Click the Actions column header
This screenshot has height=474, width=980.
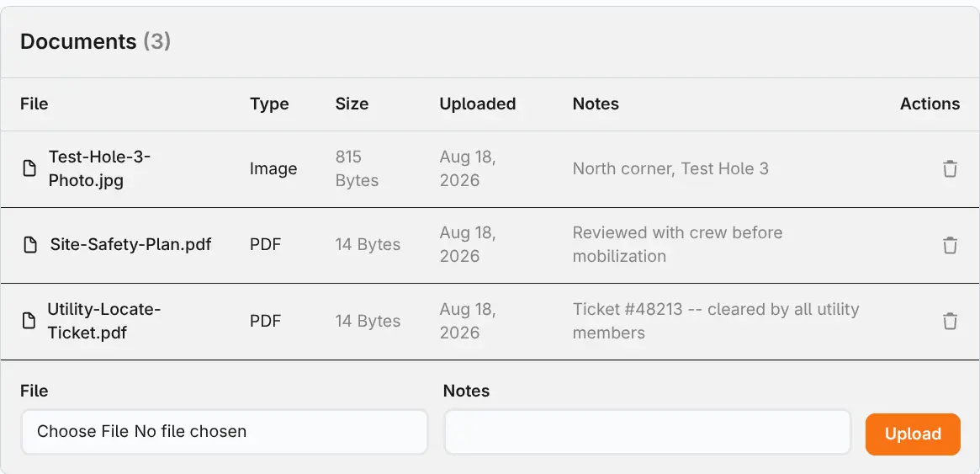pos(930,104)
